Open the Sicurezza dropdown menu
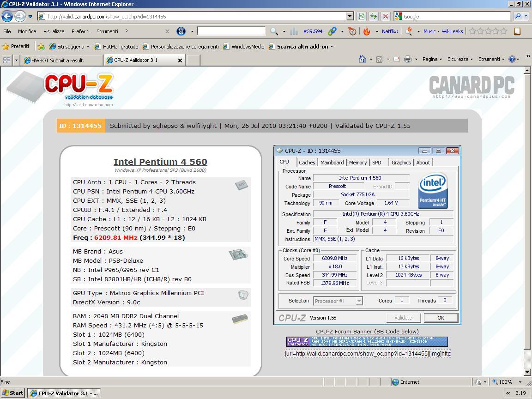 [x=460, y=59]
